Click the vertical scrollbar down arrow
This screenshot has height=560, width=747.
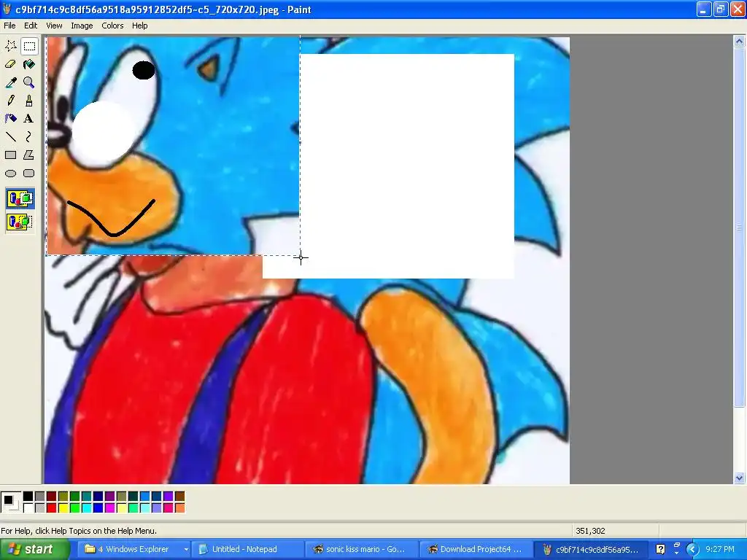(x=739, y=478)
